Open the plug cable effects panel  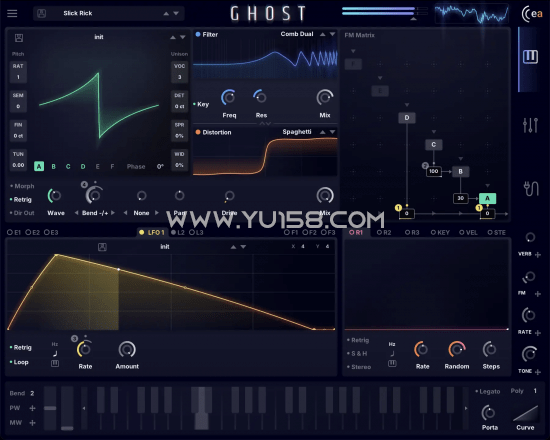531,189
